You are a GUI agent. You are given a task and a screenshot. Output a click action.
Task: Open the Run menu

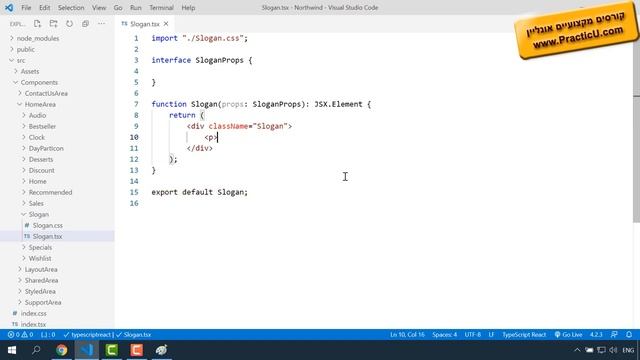pos(136,8)
